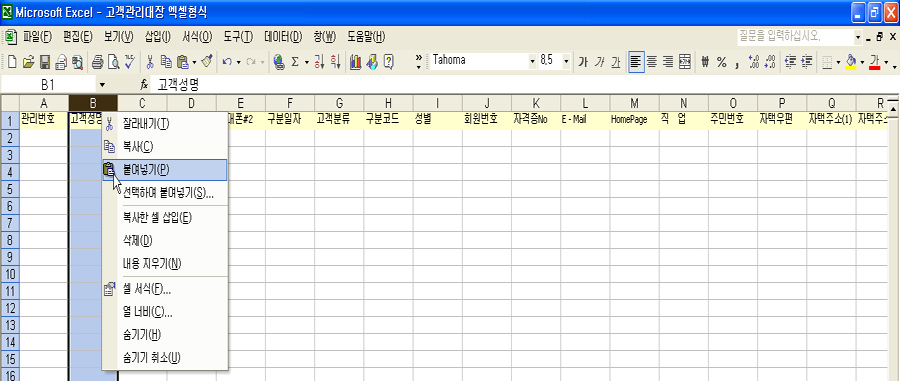
Task: Choose 복사(C) in the context menu
Action: tap(165, 146)
